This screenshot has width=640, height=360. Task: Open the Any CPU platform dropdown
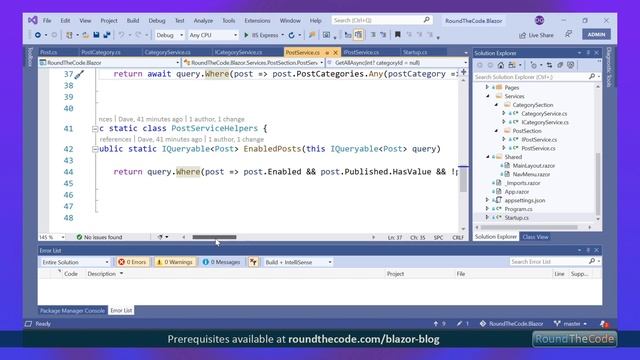pyautogui.click(x=213, y=35)
